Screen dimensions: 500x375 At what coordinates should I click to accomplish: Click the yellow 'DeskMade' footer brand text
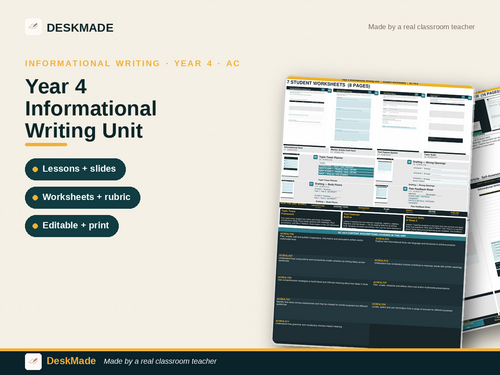point(71,361)
